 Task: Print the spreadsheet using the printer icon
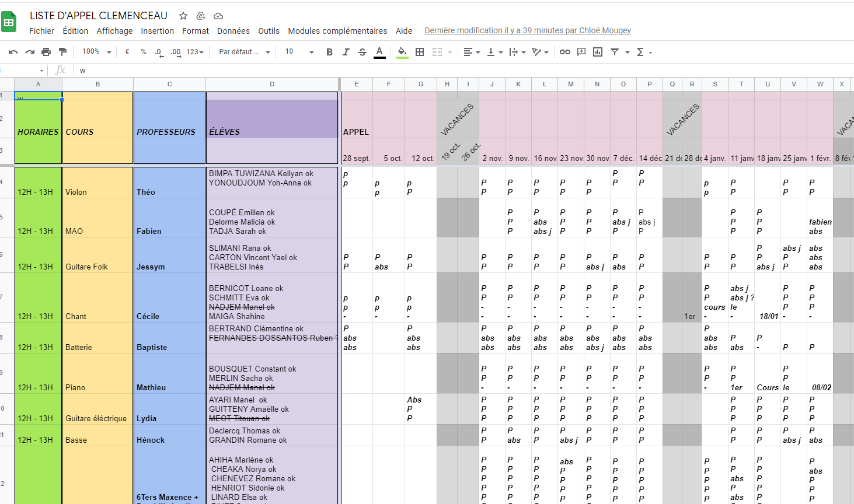pos(46,52)
